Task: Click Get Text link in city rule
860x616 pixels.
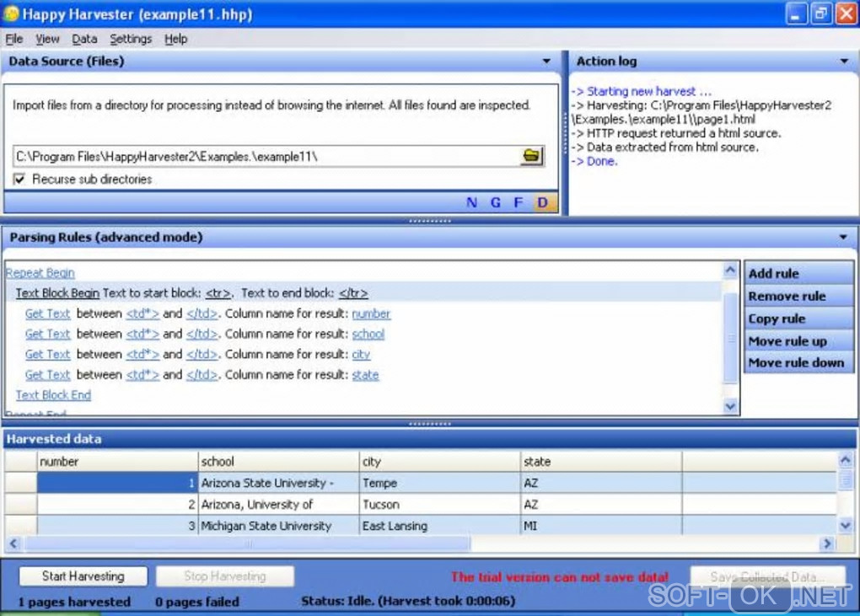Action: 48,354
